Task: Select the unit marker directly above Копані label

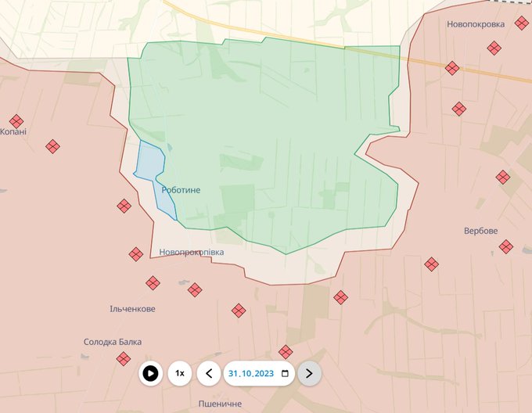Action: coord(16,121)
